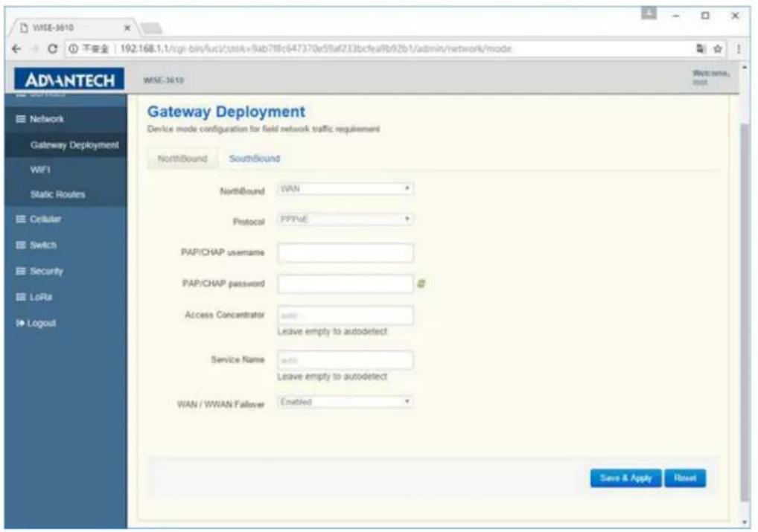
Task: Click 'Leave empty to autodetect' under Service Name
Action: [x=332, y=376]
